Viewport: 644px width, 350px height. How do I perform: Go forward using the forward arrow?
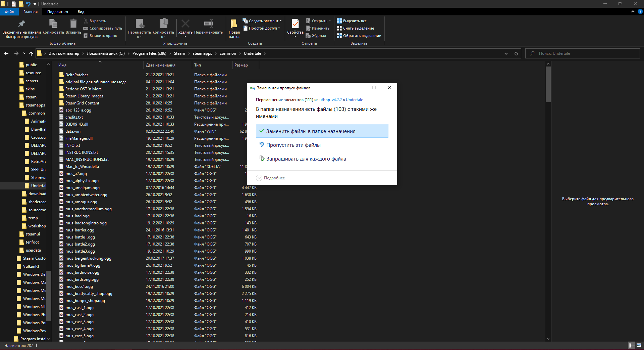coord(16,53)
